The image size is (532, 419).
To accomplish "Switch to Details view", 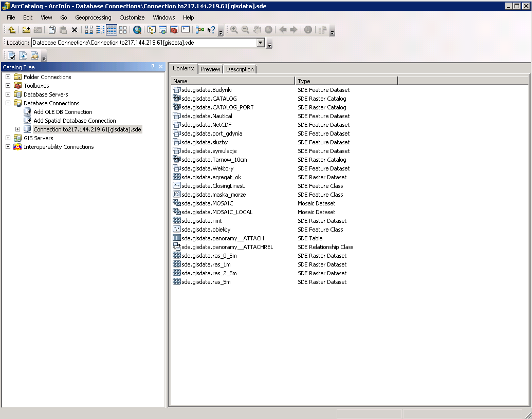I will (112, 30).
